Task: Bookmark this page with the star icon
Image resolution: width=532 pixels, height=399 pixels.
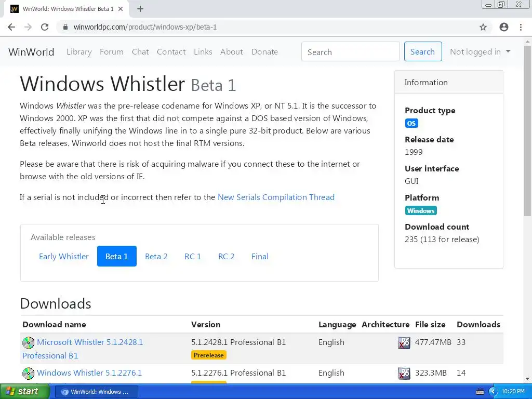Action: click(483, 27)
